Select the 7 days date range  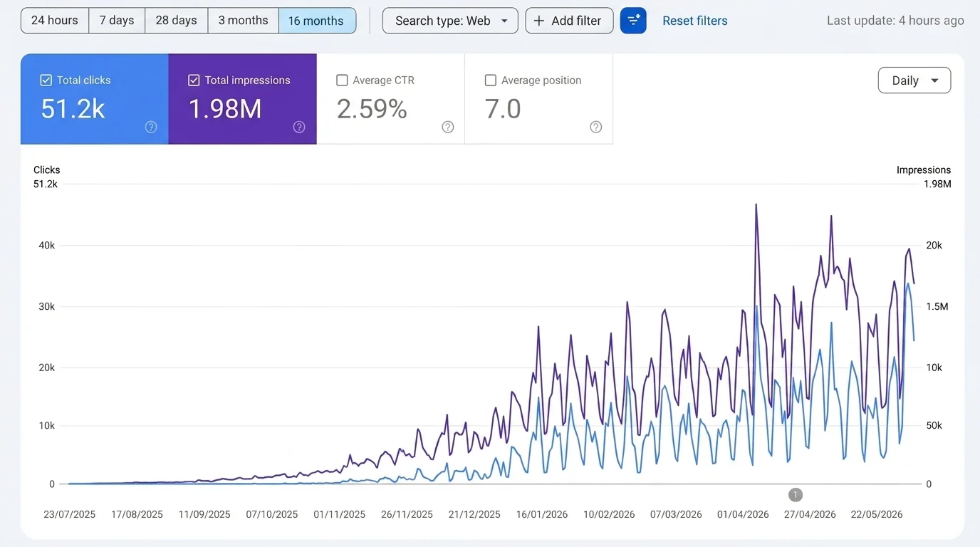[117, 21]
